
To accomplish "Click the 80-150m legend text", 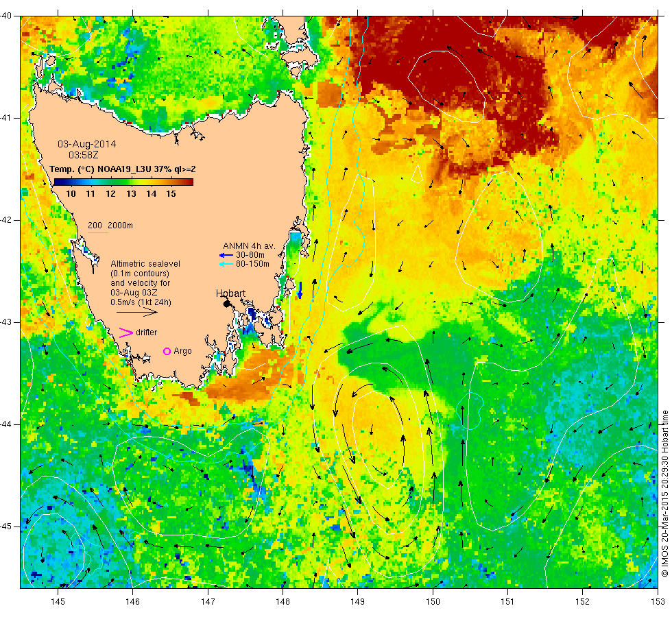I will pyautogui.click(x=253, y=264).
